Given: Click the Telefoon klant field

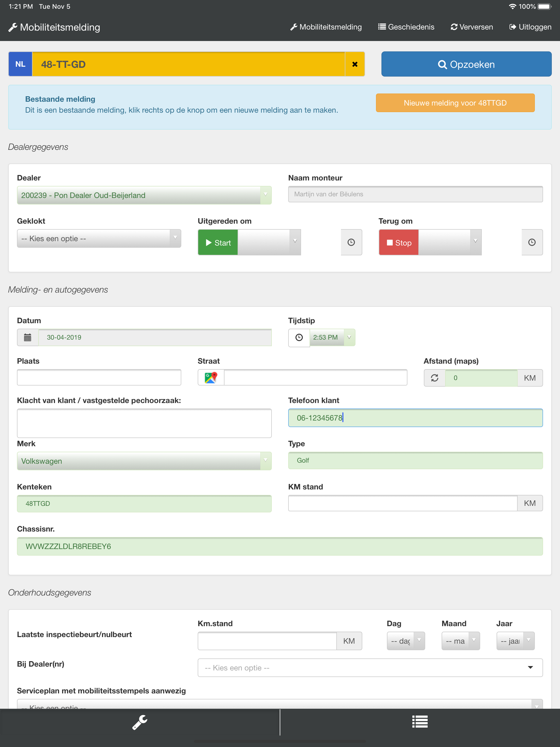Looking at the screenshot, I should [x=415, y=418].
